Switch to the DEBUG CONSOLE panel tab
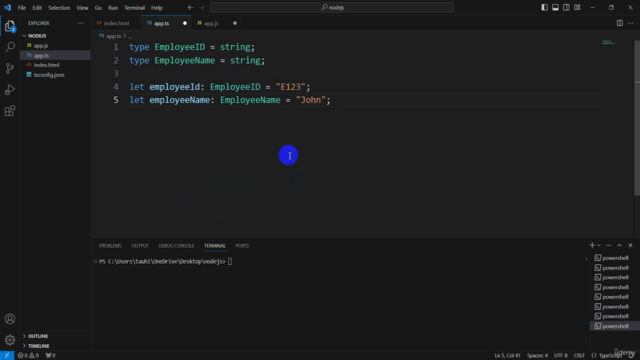The width and height of the screenshot is (640, 360). (176, 246)
